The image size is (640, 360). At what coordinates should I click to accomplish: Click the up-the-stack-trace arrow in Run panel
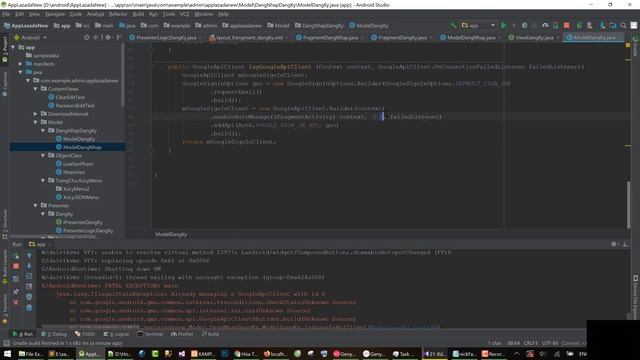point(29,256)
